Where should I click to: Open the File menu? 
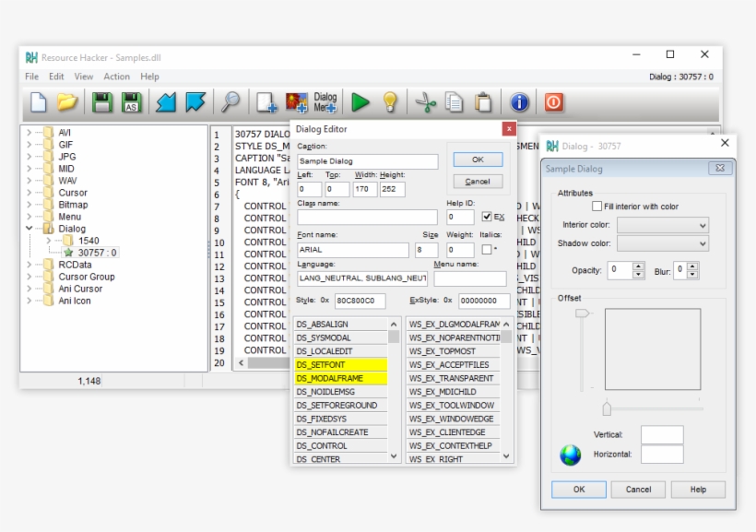tap(32, 77)
